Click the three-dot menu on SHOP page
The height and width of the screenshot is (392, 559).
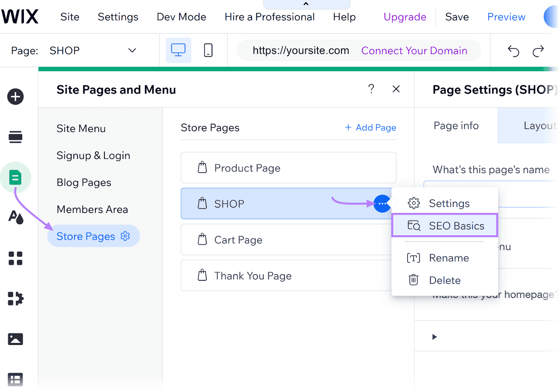click(x=382, y=204)
